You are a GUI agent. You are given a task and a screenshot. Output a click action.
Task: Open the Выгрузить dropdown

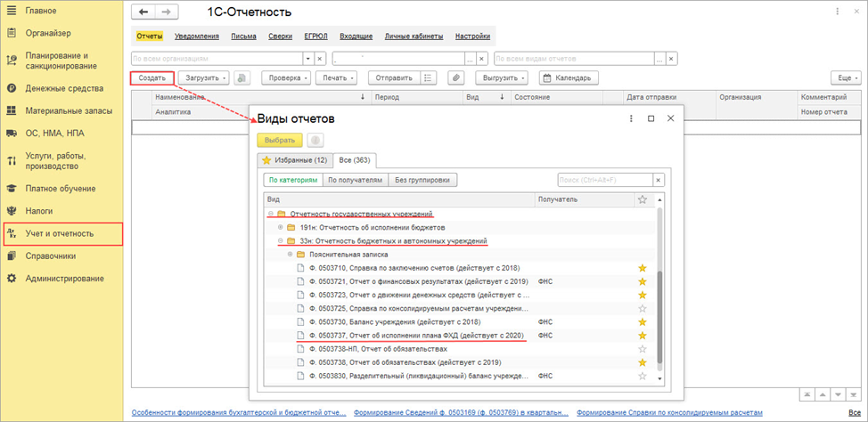tap(503, 78)
